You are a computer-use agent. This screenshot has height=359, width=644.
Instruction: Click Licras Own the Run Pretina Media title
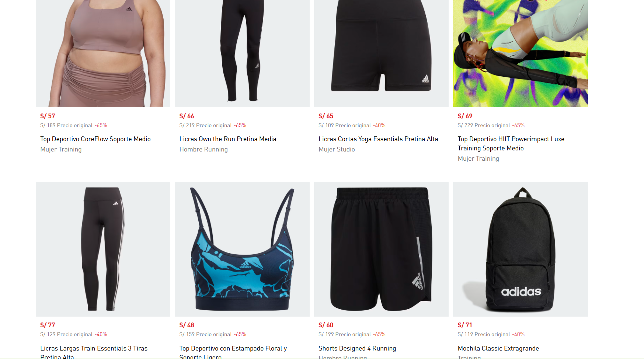click(228, 139)
